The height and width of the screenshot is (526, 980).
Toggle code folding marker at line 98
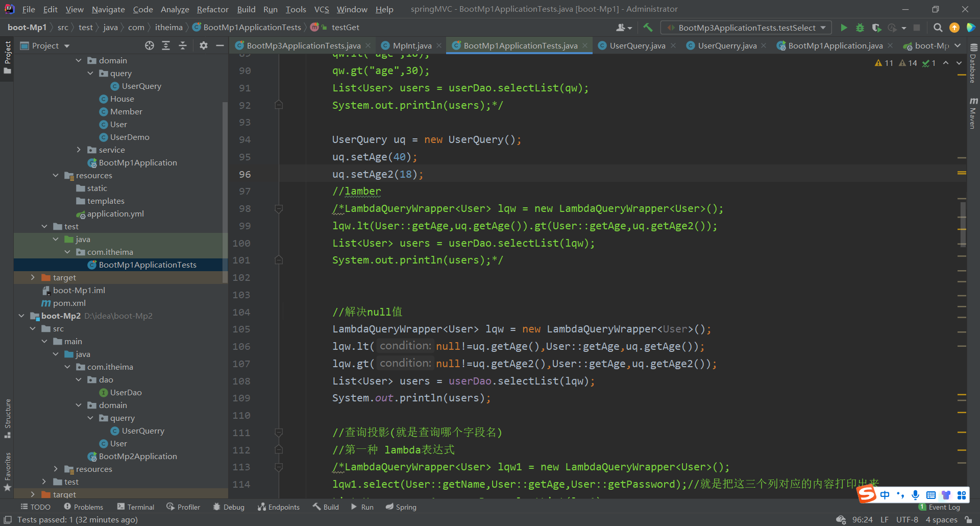click(279, 208)
